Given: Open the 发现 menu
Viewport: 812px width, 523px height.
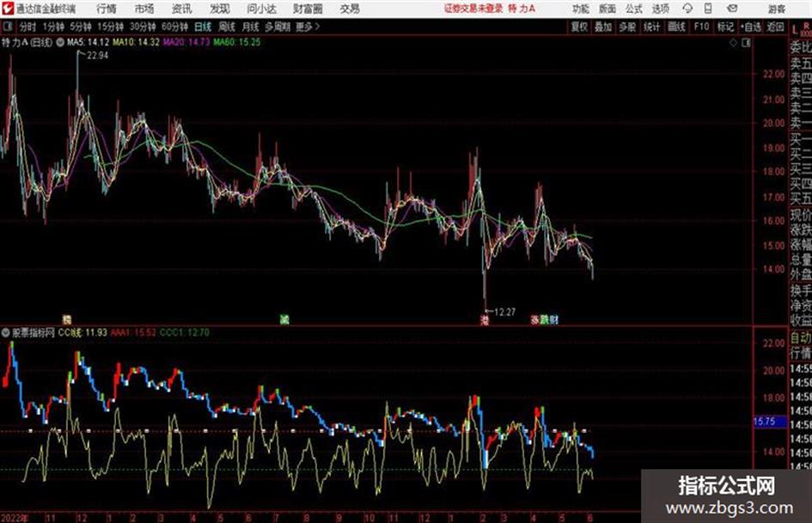Looking at the screenshot, I should [x=220, y=9].
